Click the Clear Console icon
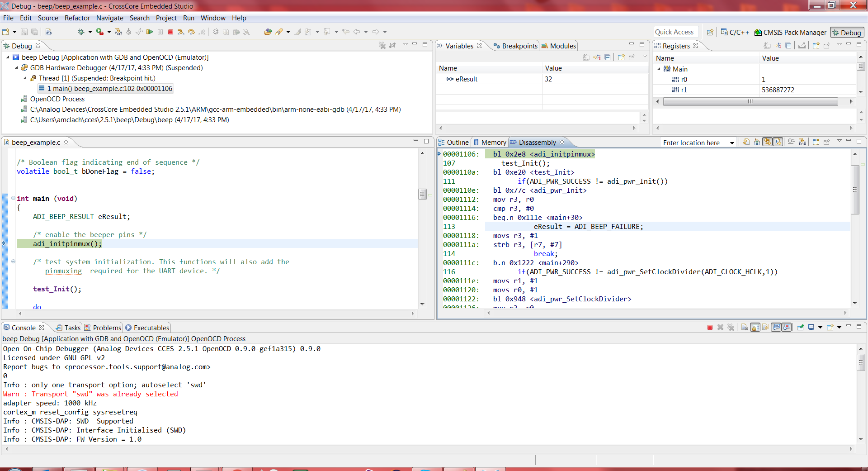The height and width of the screenshot is (471, 868). coord(745,327)
